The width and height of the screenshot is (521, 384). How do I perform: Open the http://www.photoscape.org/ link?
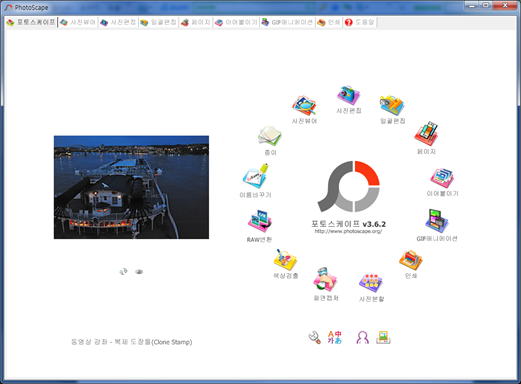(348, 231)
